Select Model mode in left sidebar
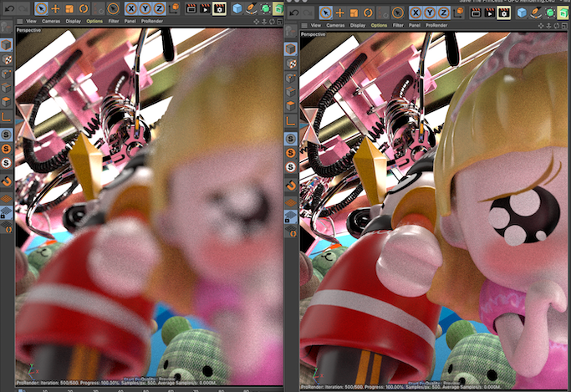571x392 pixels. pyautogui.click(x=6, y=45)
